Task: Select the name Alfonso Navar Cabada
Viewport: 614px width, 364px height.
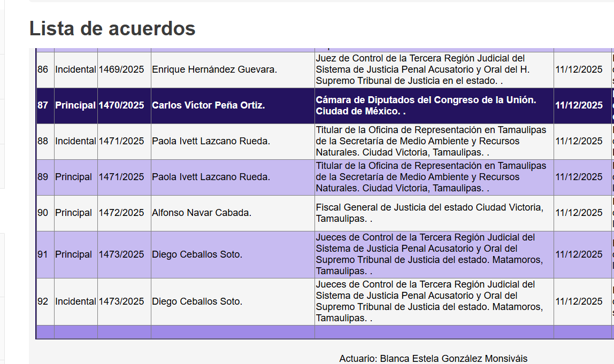Action: (202, 213)
